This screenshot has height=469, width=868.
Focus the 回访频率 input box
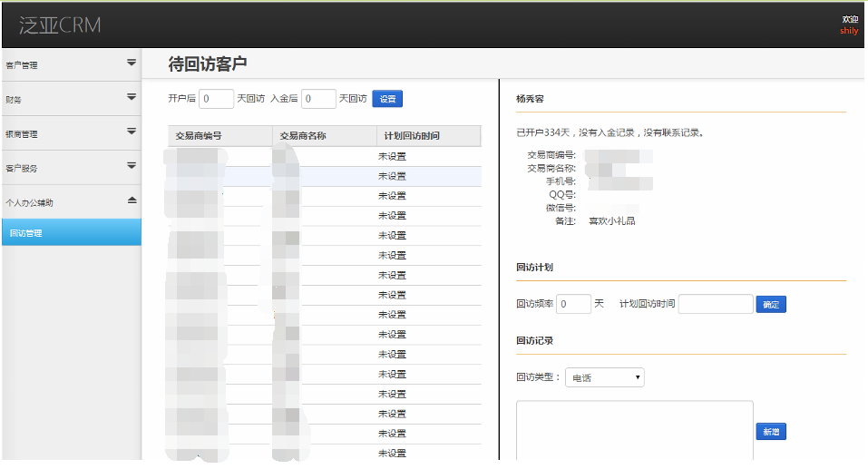(x=573, y=305)
